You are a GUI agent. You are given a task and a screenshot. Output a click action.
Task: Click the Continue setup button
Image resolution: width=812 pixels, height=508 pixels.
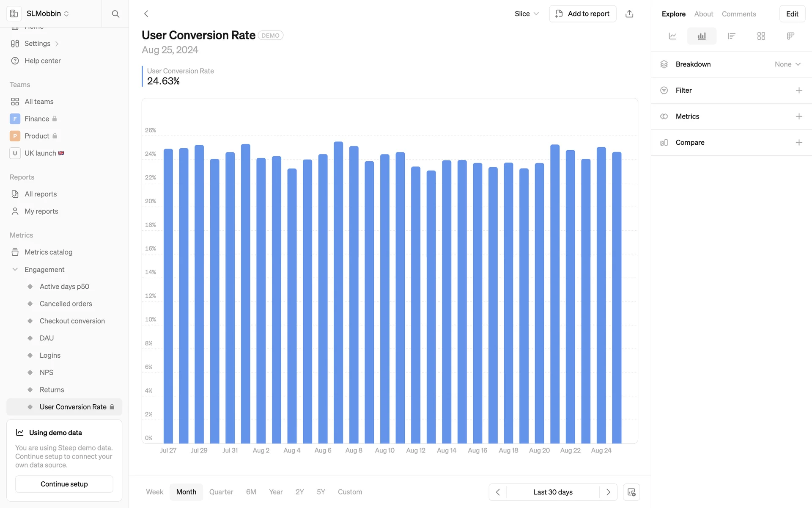pyautogui.click(x=64, y=484)
